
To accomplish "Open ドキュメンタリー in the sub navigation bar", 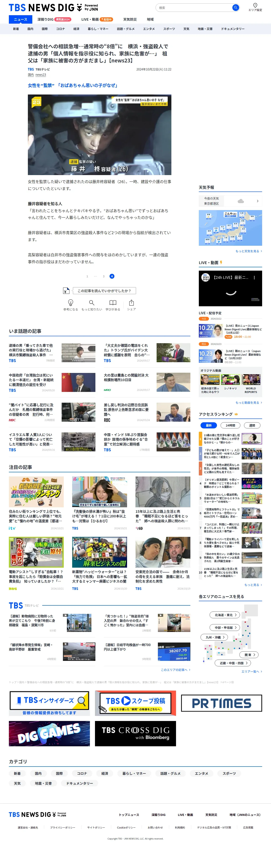I will 233,29.
